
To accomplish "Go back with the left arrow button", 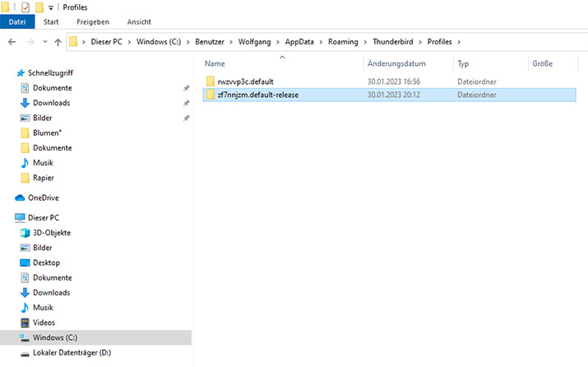I will click(x=12, y=42).
